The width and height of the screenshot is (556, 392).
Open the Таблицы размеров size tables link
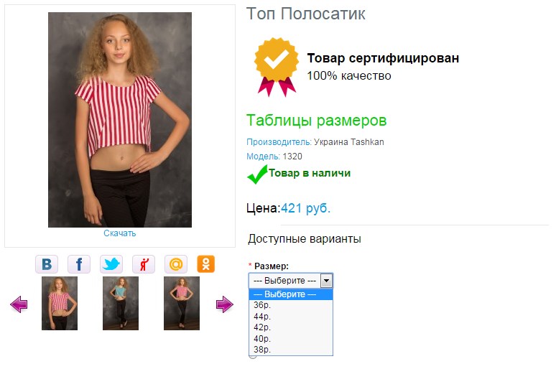click(316, 120)
